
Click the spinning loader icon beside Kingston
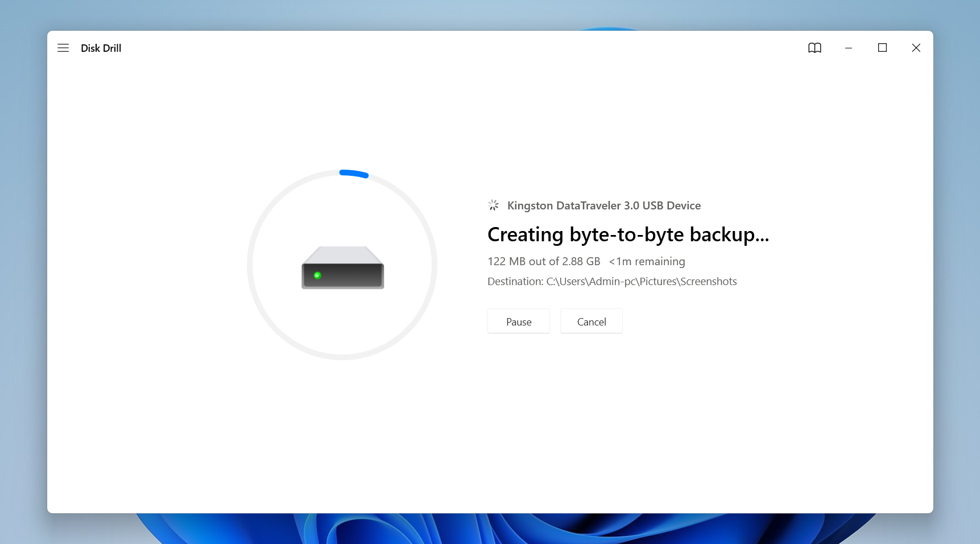pyautogui.click(x=493, y=205)
